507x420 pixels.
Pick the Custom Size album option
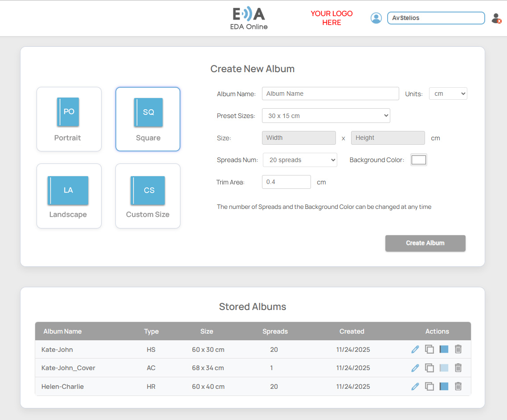point(148,196)
